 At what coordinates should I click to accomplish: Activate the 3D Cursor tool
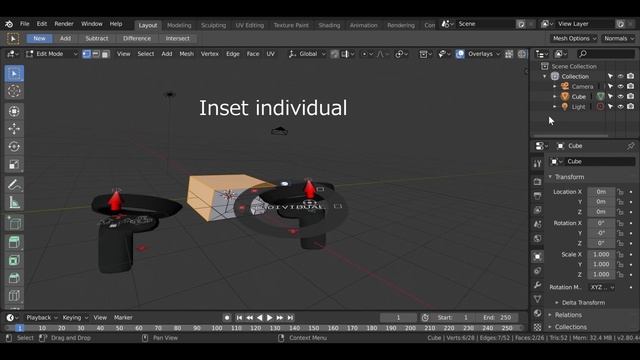point(14,91)
